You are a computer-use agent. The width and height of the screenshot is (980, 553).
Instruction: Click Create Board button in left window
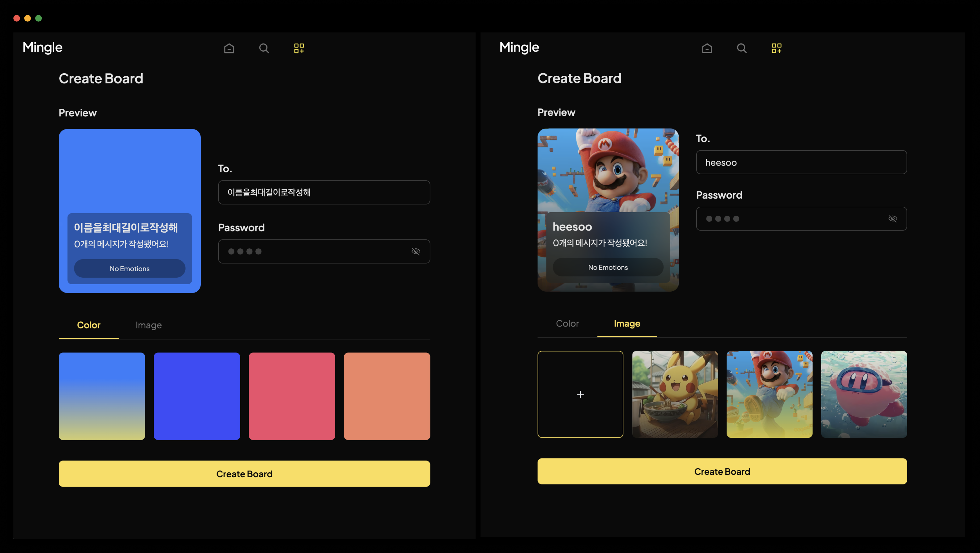[244, 474]
